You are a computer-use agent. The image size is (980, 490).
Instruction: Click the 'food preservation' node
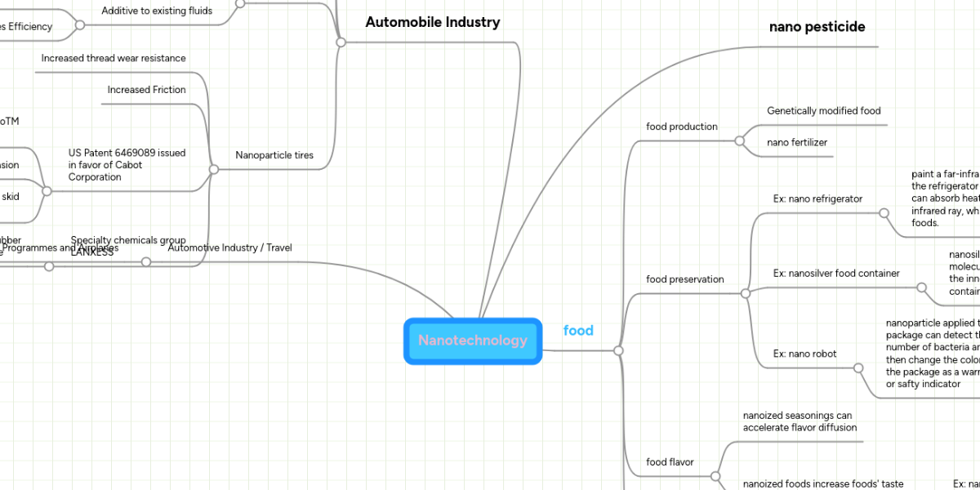click(x=684, y=279)
